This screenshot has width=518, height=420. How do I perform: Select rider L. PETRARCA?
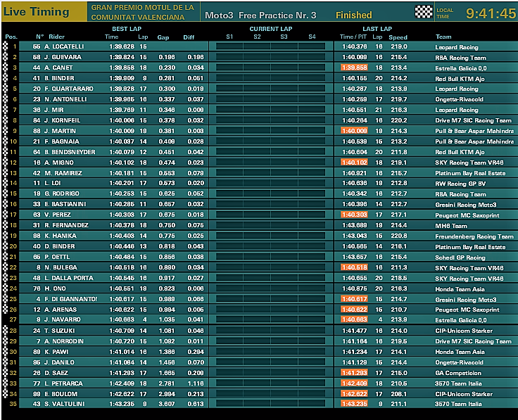point(63,384)
